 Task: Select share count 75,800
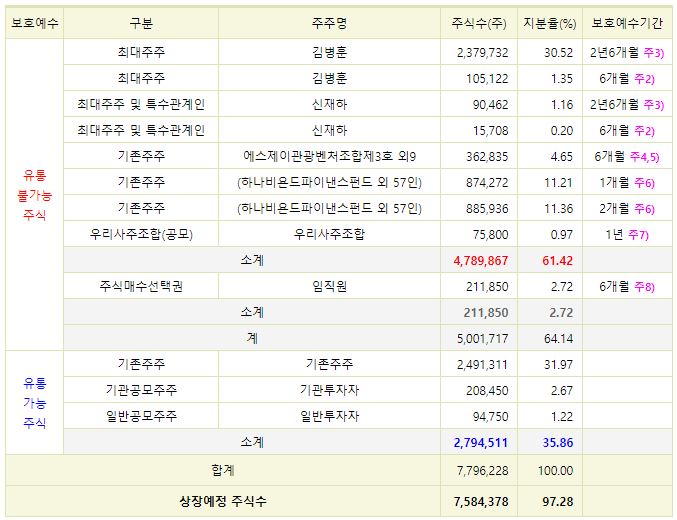[490, 235]
